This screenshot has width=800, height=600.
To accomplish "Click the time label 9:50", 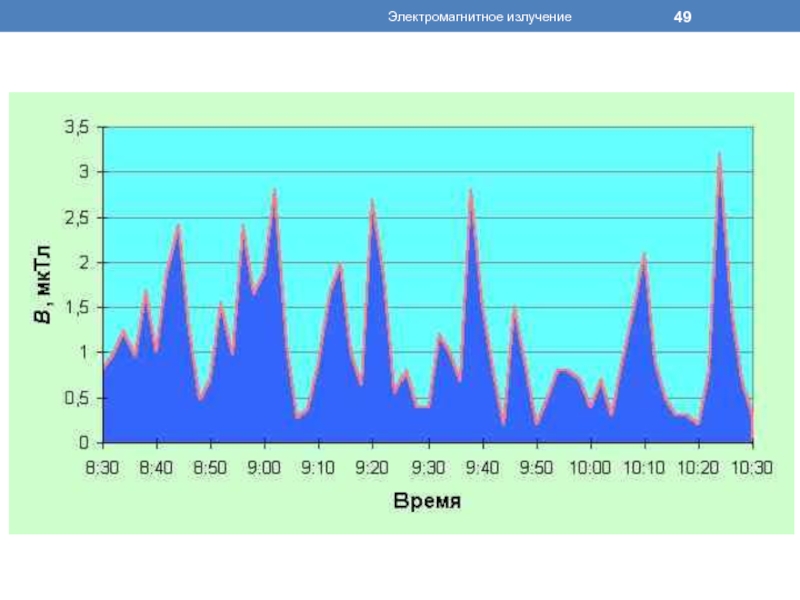I will click(536, 467).
